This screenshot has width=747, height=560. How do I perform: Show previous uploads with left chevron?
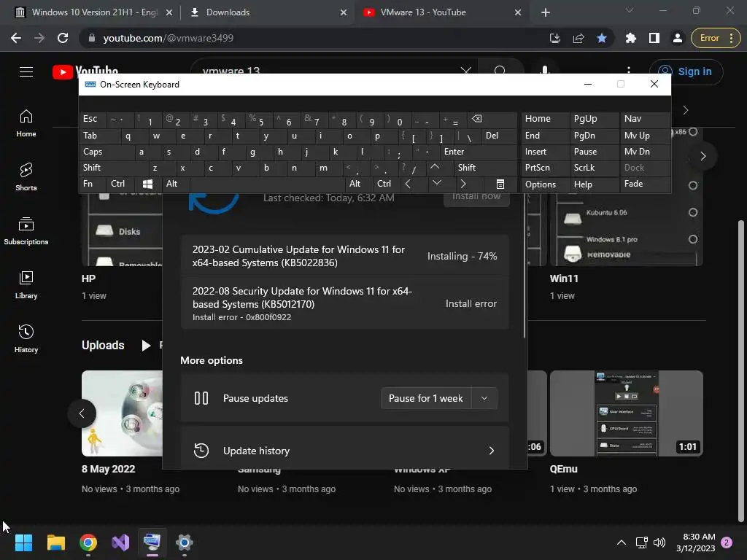(x=82, y=413)
